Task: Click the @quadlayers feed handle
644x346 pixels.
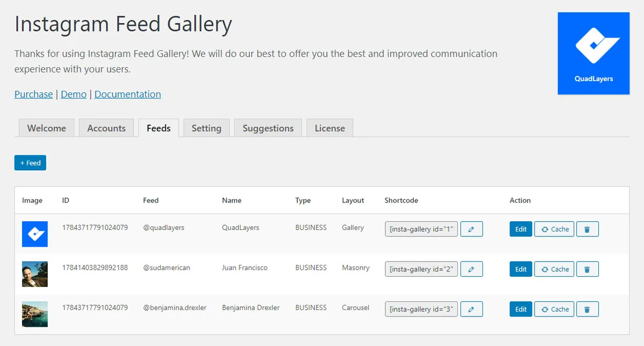Action: 164,227
